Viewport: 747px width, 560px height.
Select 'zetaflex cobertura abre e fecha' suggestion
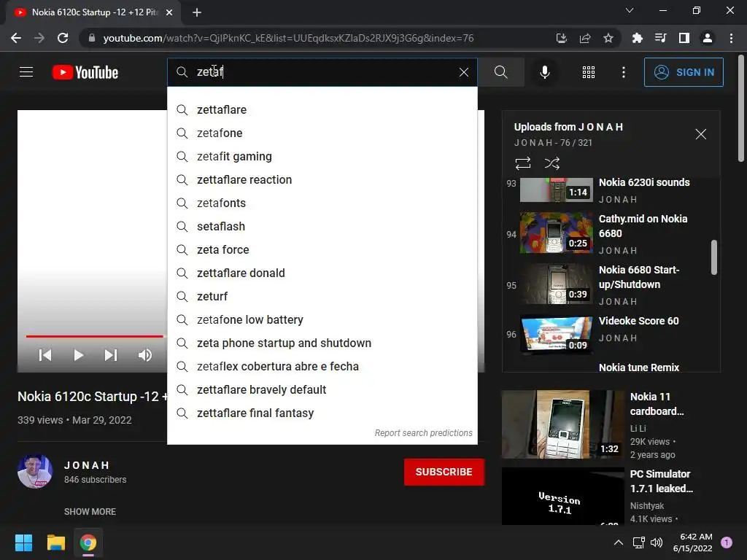(x=322, y=367)
